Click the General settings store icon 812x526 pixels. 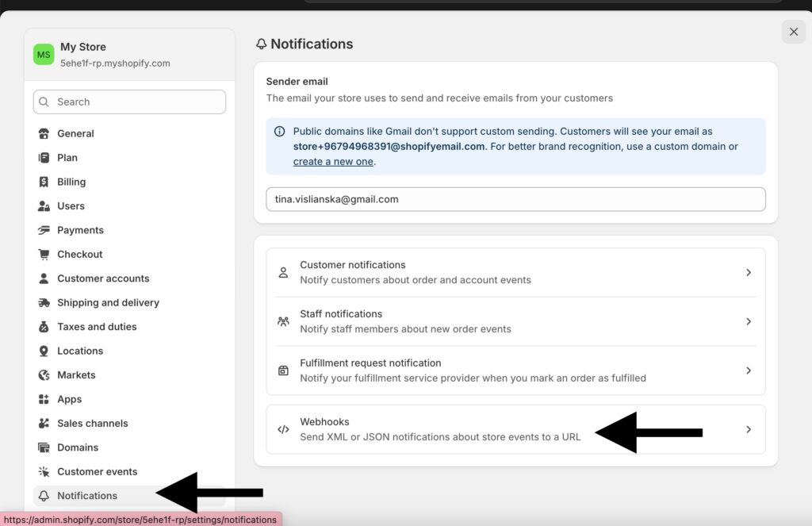[x=44, y=134]
